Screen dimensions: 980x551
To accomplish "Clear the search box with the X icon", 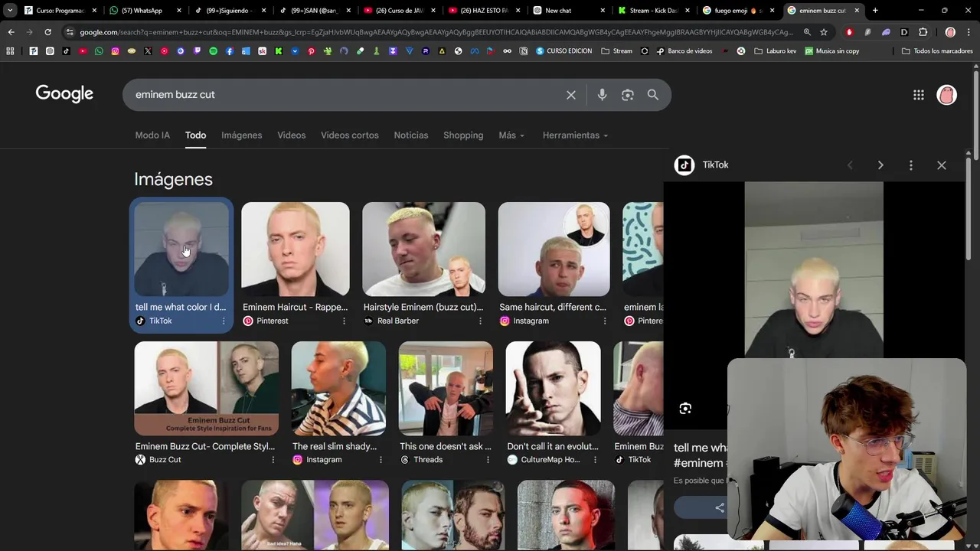I will click(571, 95).
